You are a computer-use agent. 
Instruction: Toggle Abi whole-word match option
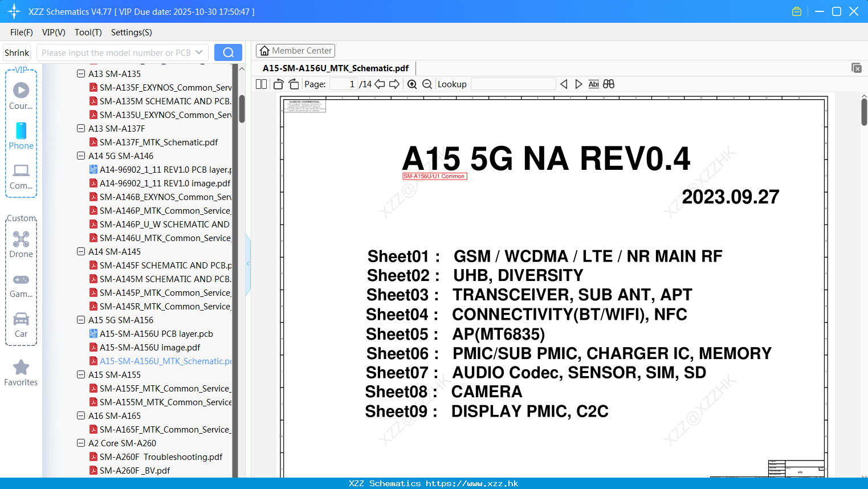593,84
